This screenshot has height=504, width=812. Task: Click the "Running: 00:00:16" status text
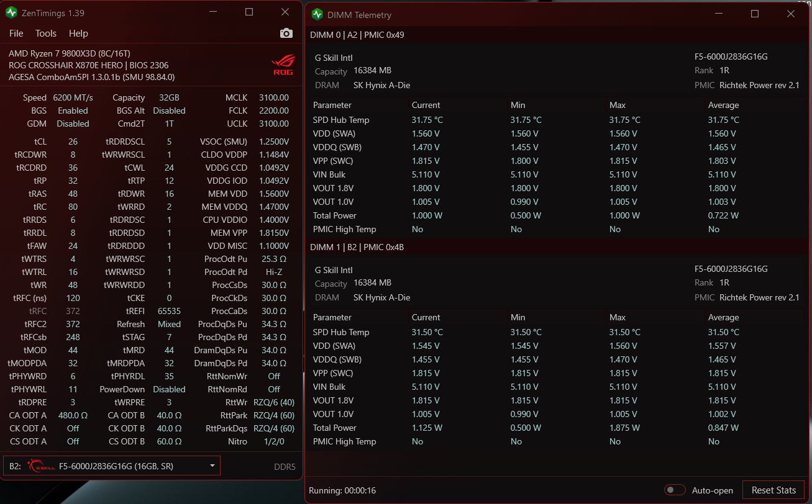coord(342,490)
